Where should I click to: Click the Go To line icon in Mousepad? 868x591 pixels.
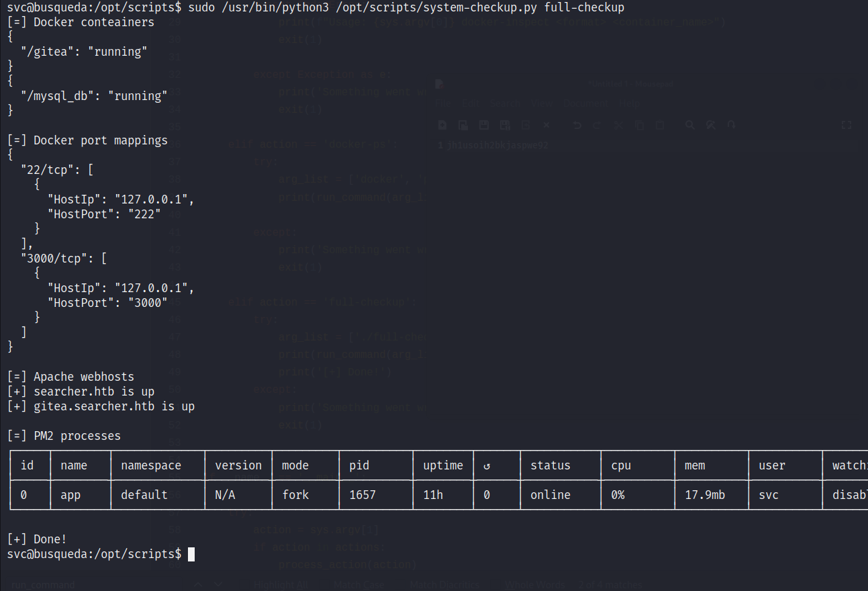pos(731,125)
